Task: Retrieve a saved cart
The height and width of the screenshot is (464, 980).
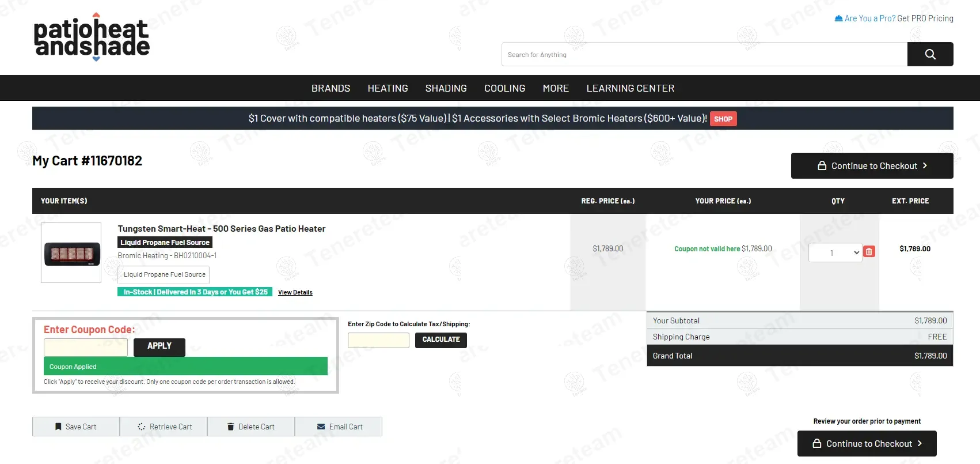Action: [x=164, y=427]
